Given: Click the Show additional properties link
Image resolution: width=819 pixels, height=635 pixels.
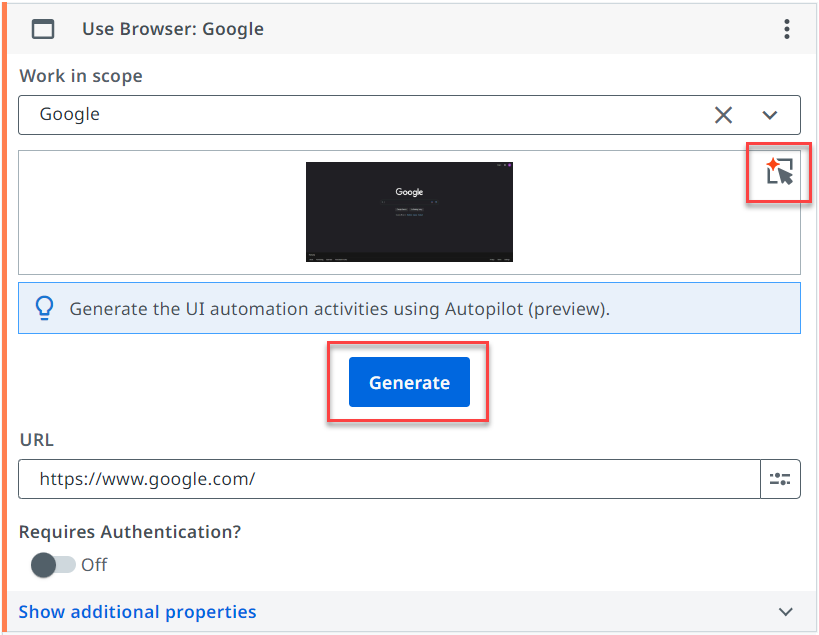Looking at the screenshot, I should pyautogui.click(x=137, y=611).
